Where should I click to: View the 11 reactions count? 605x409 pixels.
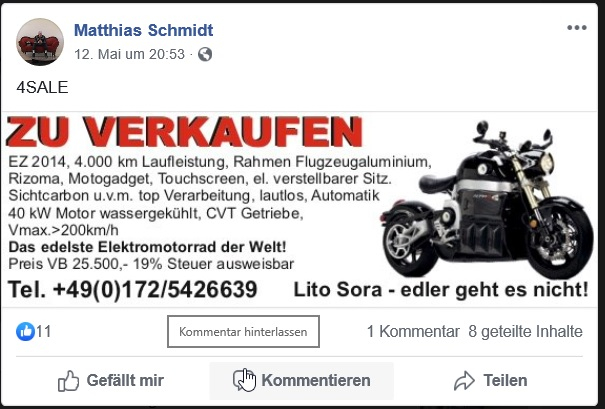(43, 331)
